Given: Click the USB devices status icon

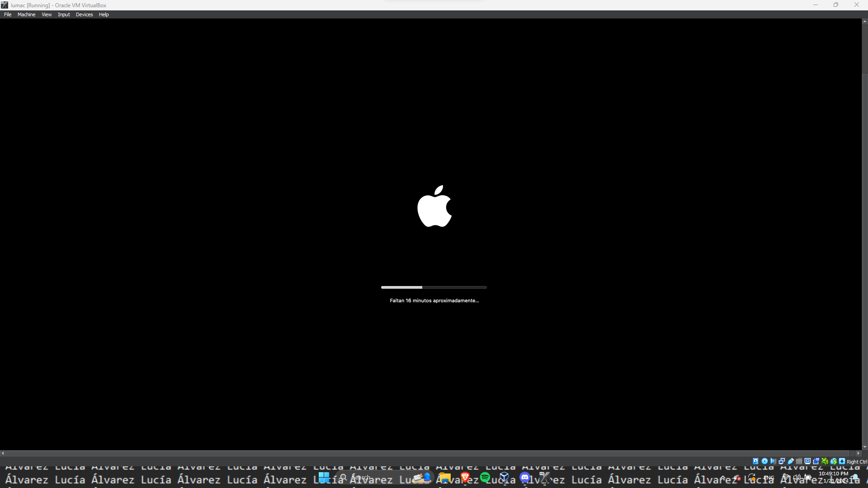Looking at the screenshot, I should point(791,461).
